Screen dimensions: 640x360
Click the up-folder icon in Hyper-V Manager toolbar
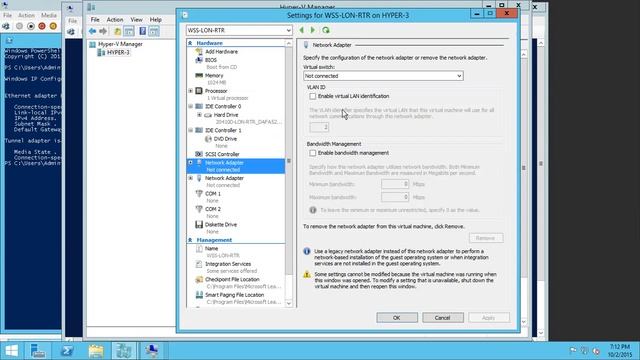pyautogui.click(x=117, y=31)
